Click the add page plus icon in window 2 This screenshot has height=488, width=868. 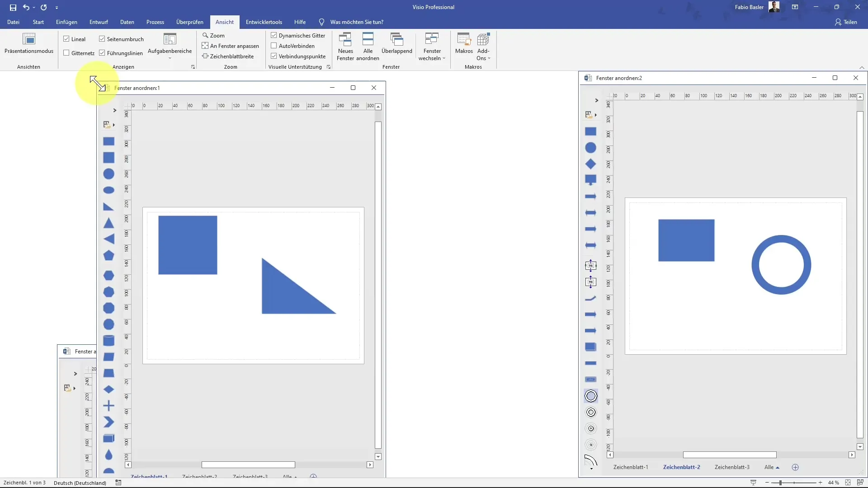795,467
